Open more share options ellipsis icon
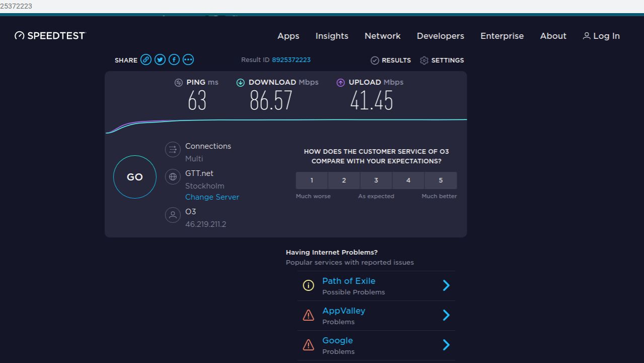Viewport: 644px width, 363px height. pyautogui.click(x=188, y=59)
